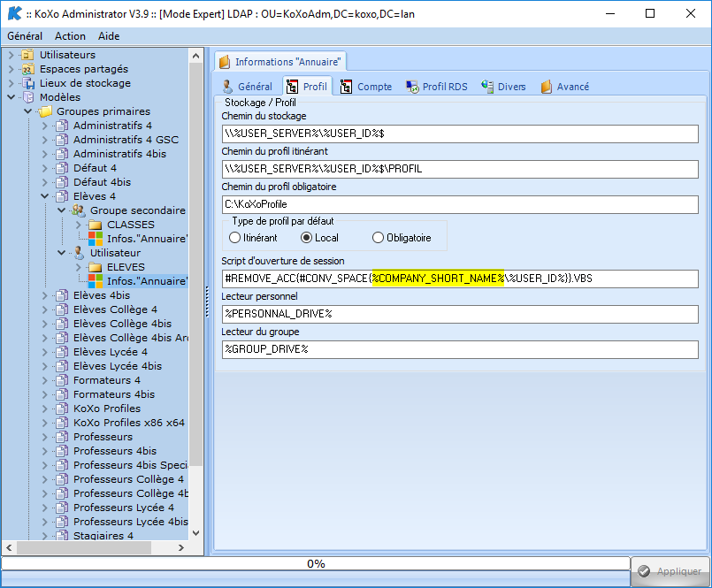Click the tree scroll down arrow
Viewport: 712px width, 588px height.
click(x=195, y=533)
